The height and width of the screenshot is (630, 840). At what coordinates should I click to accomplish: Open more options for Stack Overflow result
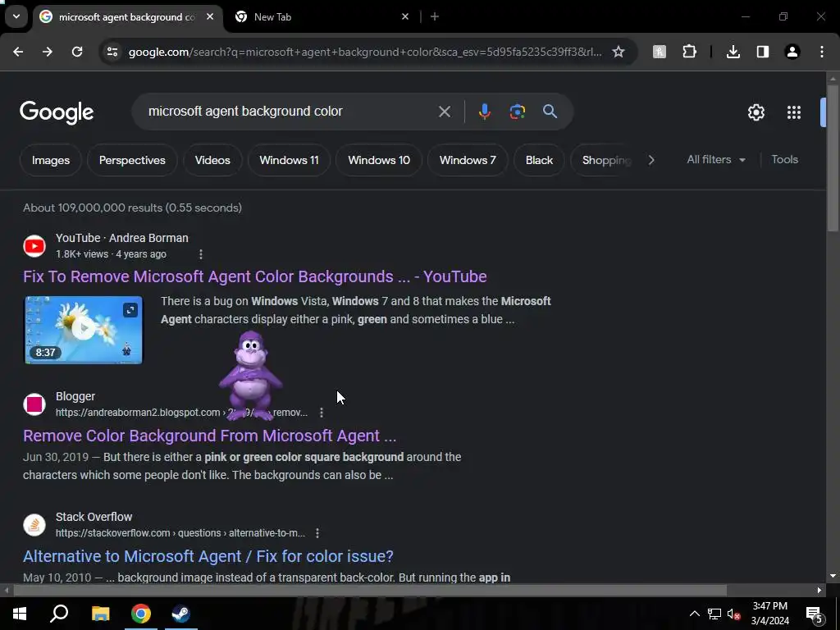[317, 533]
